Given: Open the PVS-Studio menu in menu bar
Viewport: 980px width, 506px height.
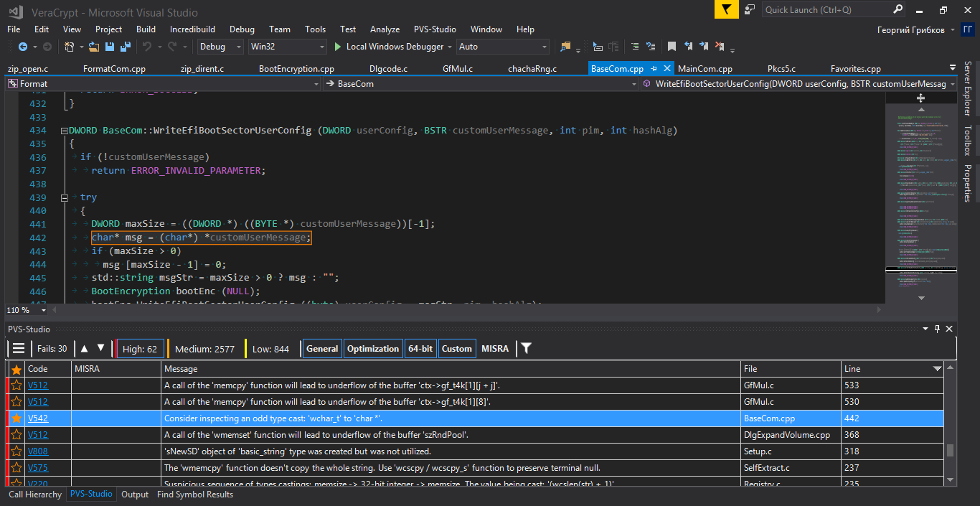Looking at the screenshot, I should click(435, 29).
